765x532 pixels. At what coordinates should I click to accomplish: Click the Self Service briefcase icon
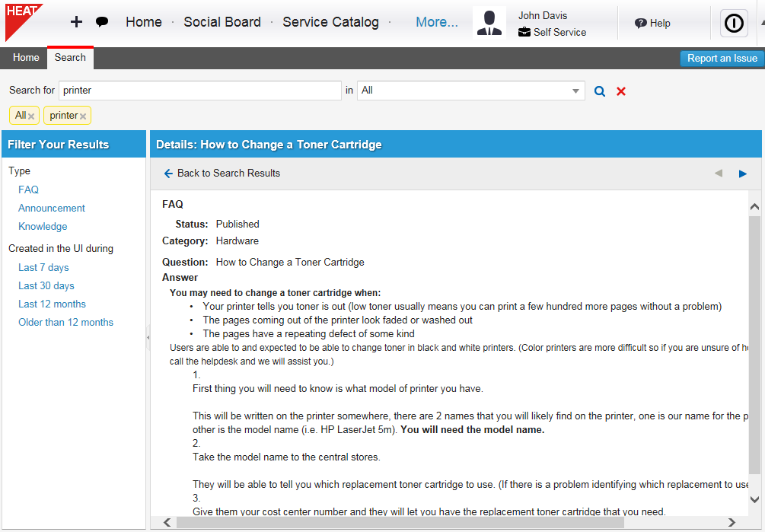click(x=524, y=32)
